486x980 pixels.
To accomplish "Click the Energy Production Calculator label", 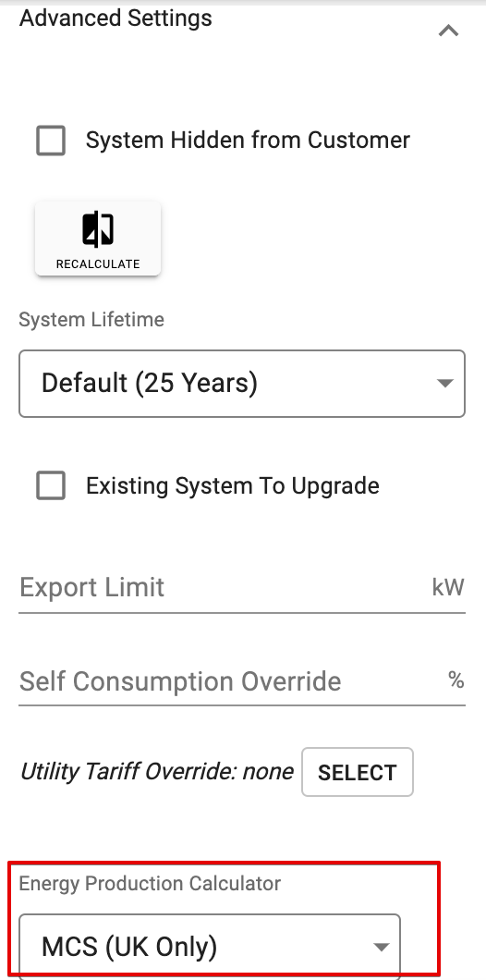I will (x=150, y=883).
